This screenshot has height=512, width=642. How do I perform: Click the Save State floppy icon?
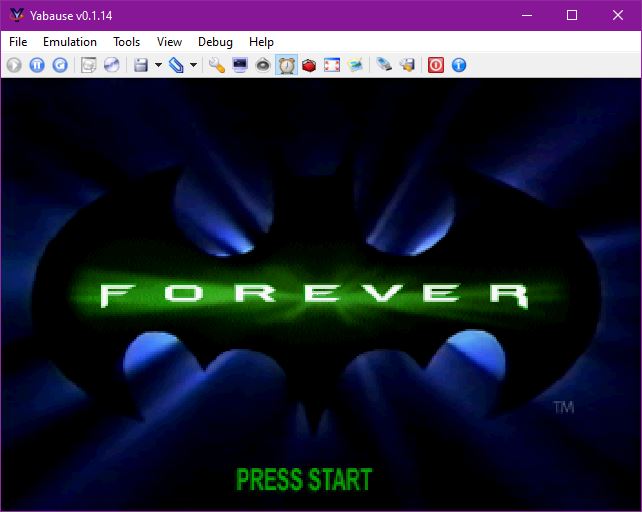pyautogui.click(x=141, y=65)
